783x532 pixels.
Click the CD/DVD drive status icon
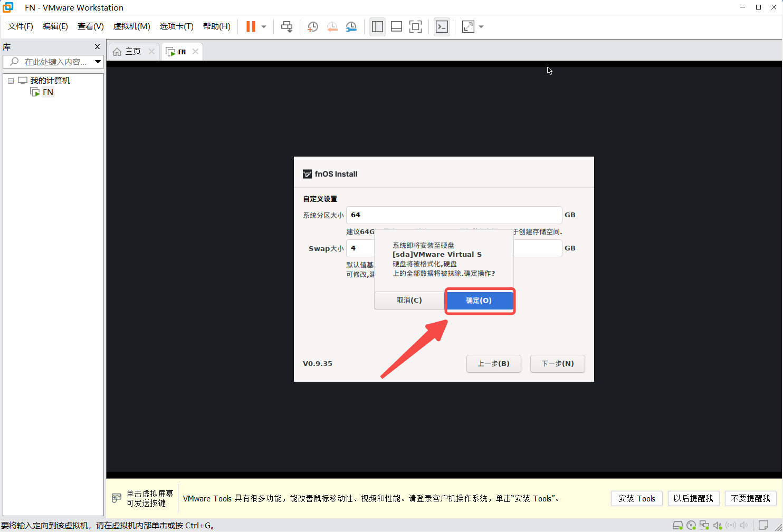coord(691,525)
